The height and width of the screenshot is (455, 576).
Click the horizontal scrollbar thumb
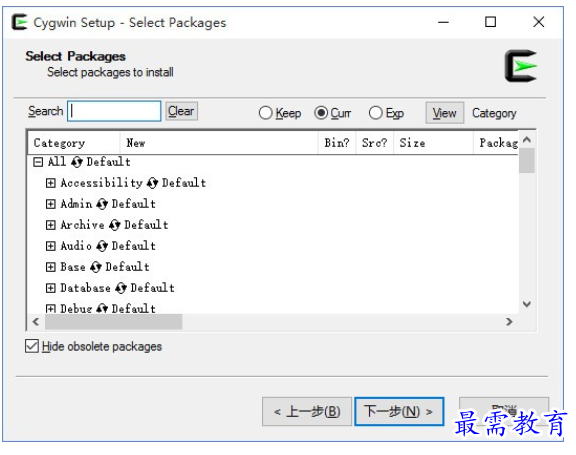pos(114,322)
